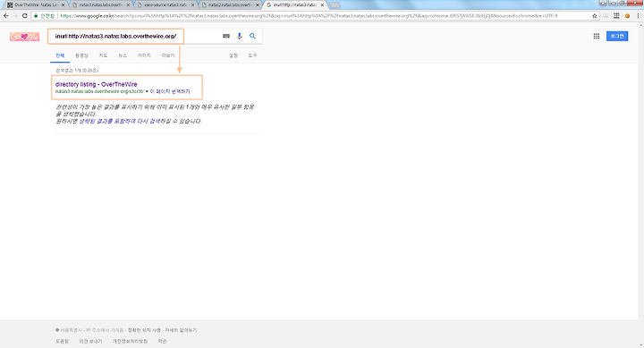Image resolution: width=644 pixels, height=348 pixels.
Task: Switch to the view-source natas3 tab
Action: tap(166, 5)
